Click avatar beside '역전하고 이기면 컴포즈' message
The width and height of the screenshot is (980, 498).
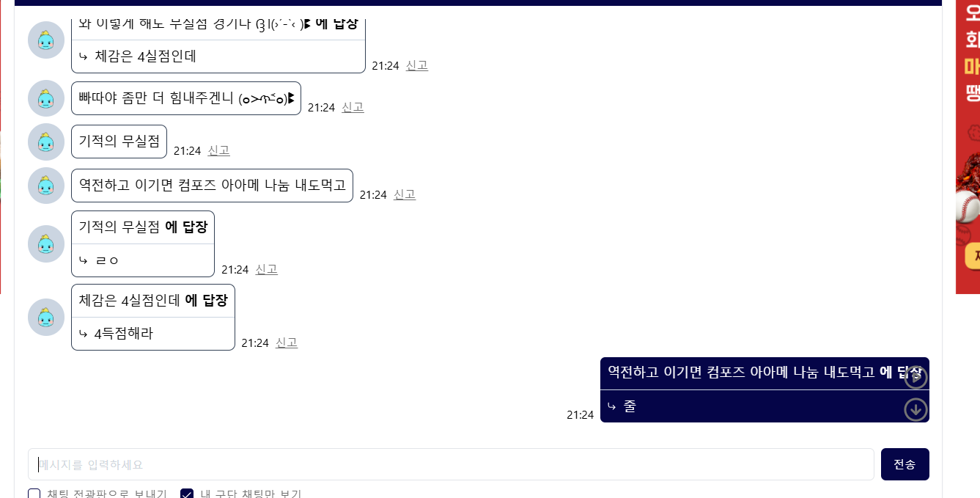tap(46, 186)
